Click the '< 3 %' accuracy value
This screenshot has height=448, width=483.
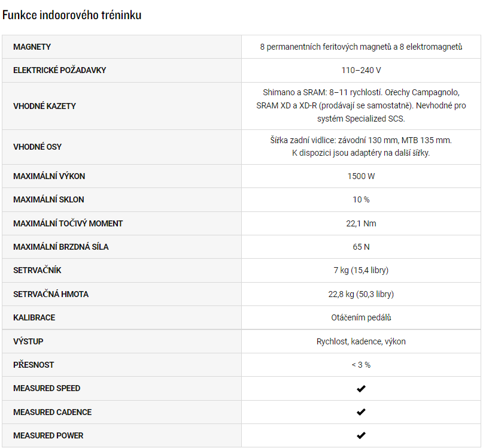[361, 365]
